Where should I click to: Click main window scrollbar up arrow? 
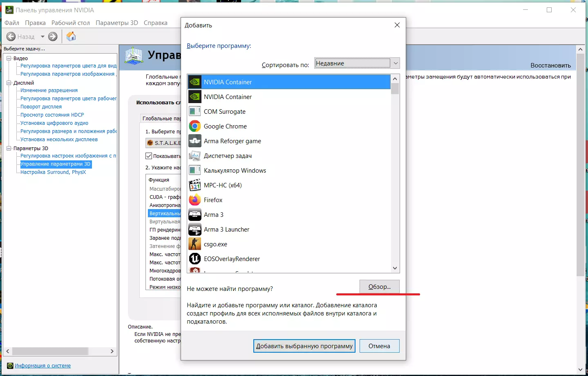click(x=580, y=50)
